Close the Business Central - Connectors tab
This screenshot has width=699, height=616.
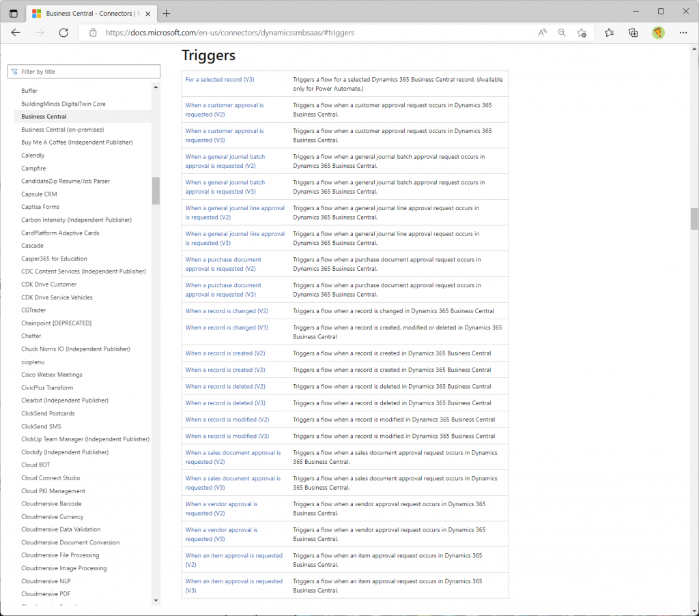point(148,14)
